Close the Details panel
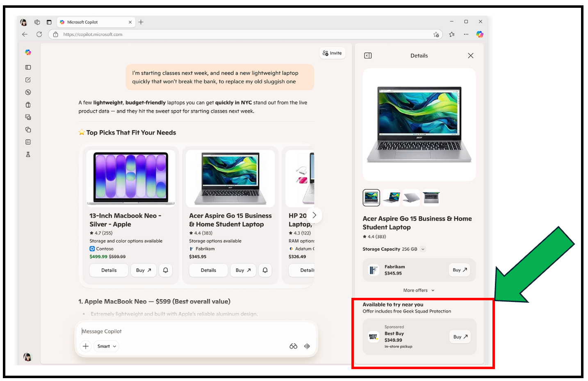This screenshot has height=381, width=588. (471, 56)
